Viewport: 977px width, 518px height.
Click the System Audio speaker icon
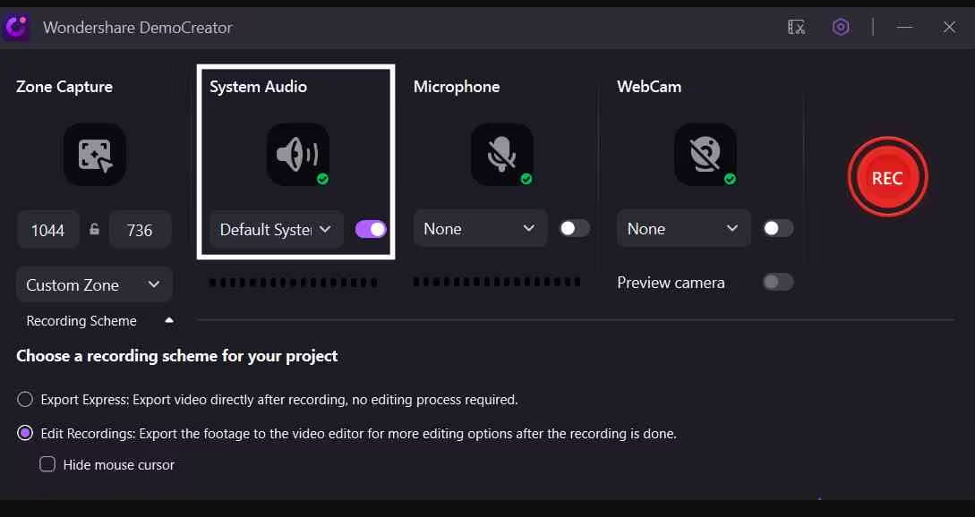pos(298,154)
